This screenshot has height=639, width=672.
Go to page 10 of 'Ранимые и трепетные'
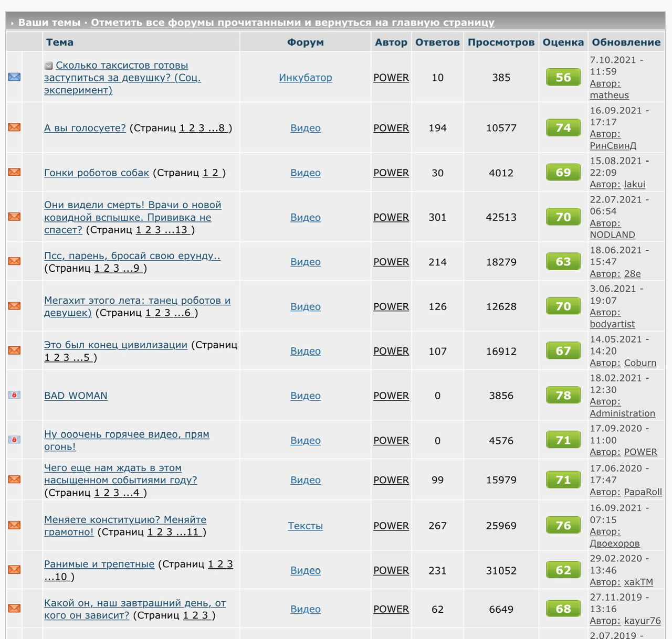56,577
